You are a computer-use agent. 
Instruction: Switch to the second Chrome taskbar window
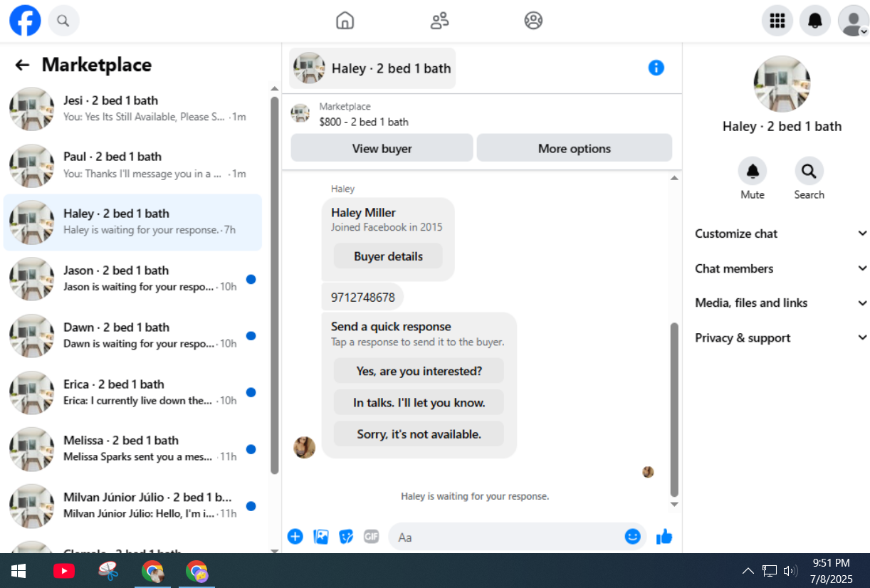[196, 571]
